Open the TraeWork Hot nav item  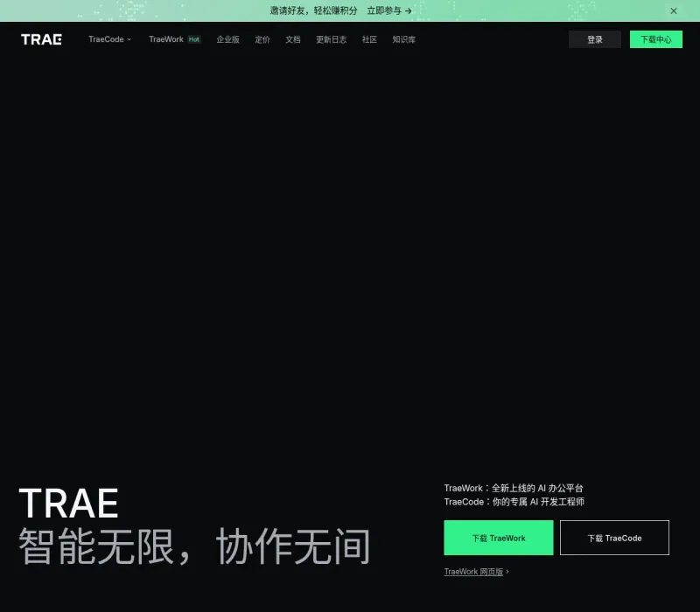point(174,39)
